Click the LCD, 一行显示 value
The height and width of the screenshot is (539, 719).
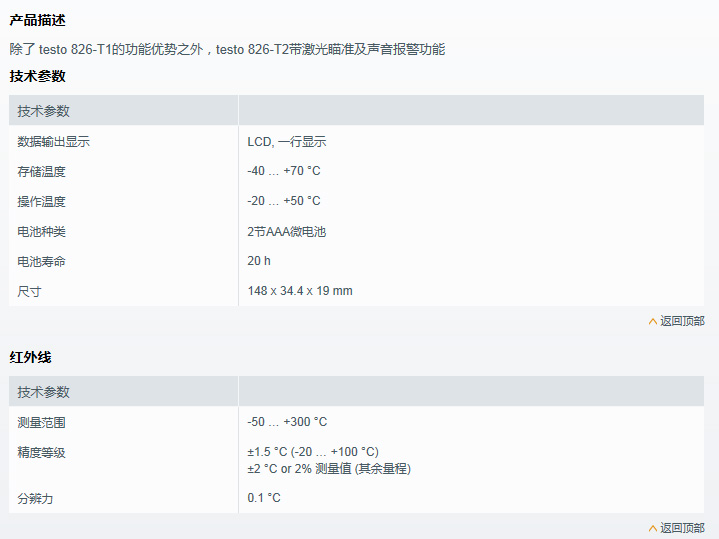[x=287, y=142]
